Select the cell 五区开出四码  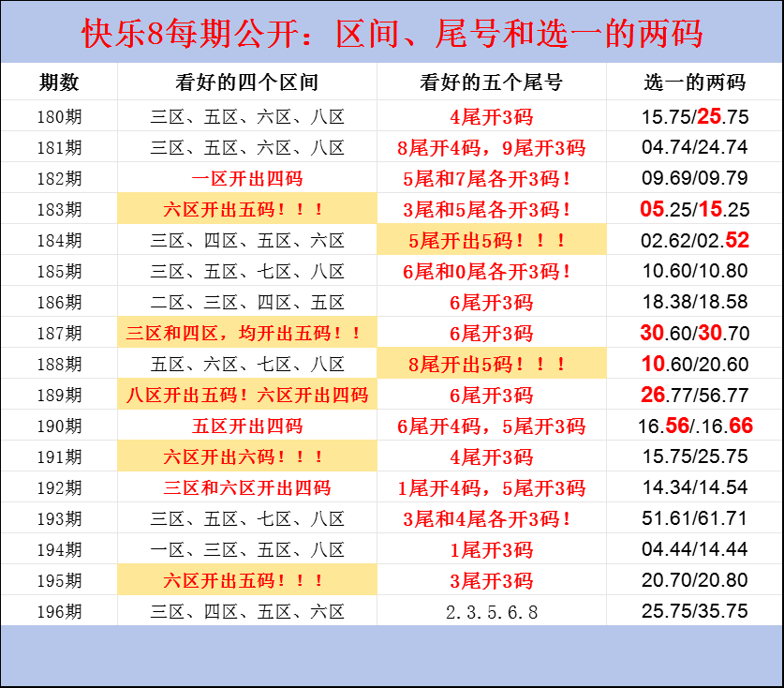tap(247, 426)
